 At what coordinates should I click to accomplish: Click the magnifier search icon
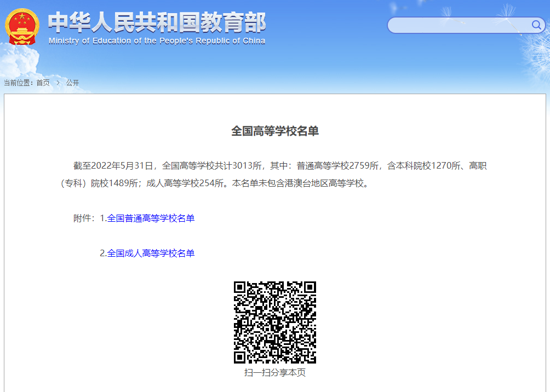(536, 25)
